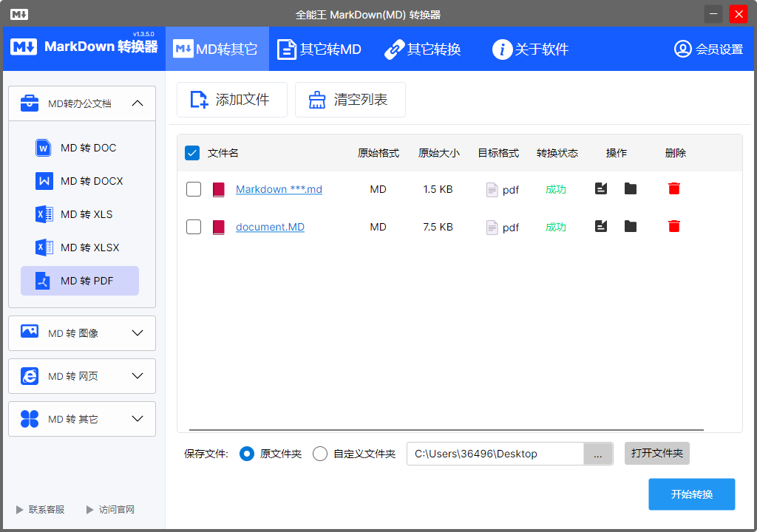Screen dimensions: 757x532
Task: Click the browser icon of MD 转 网页
Action: click(30, 375)
